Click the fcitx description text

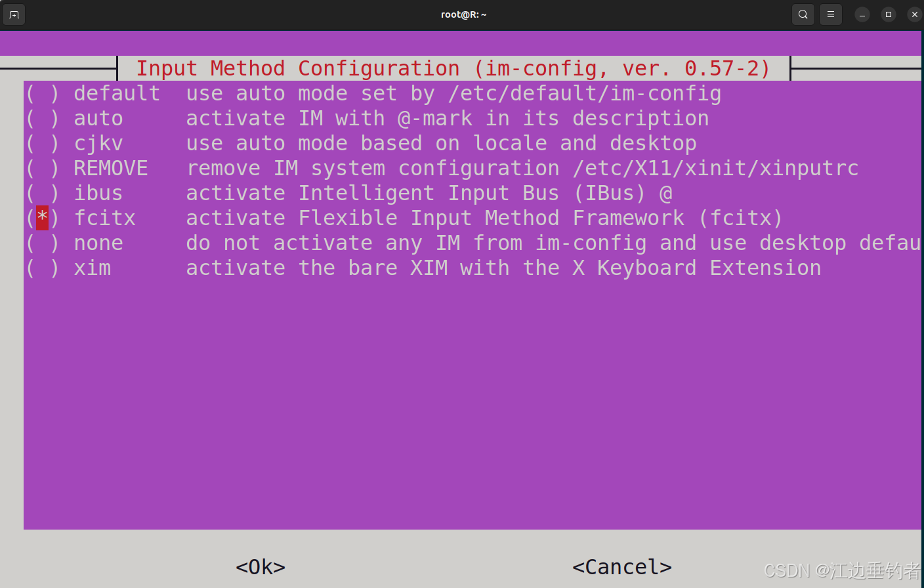484,218
